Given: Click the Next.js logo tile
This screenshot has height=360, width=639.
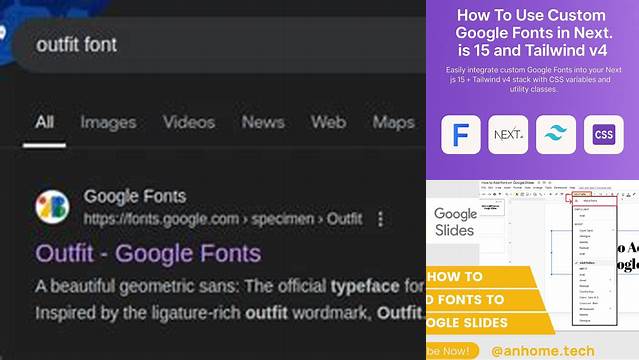Looking at the screenshot, I should [508, 135].
